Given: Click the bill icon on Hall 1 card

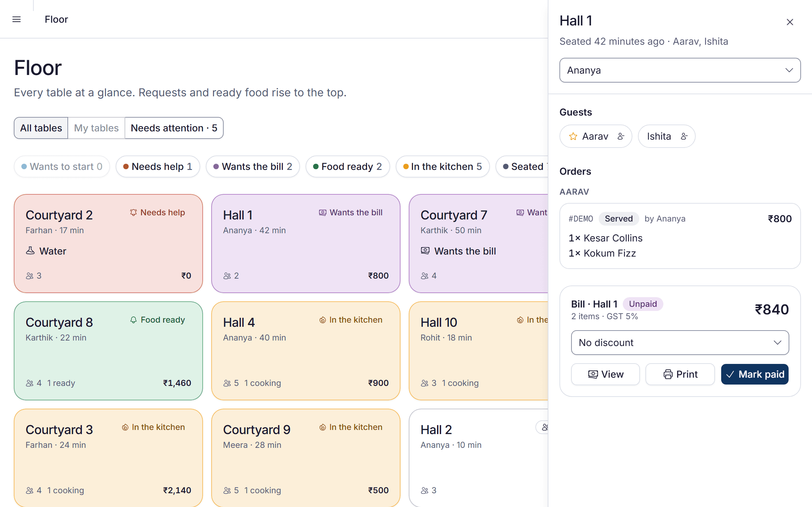Looking at the screenshot, I should [x=322, y=213].
